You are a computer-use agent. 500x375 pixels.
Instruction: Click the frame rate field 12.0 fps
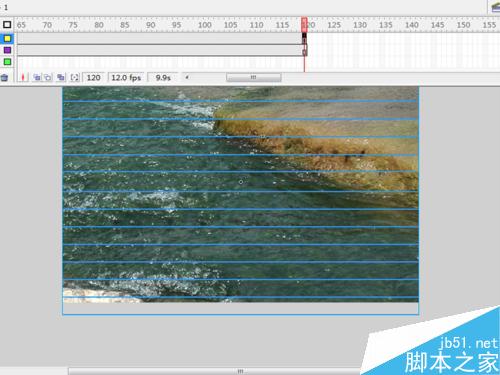tap(126, 78)
